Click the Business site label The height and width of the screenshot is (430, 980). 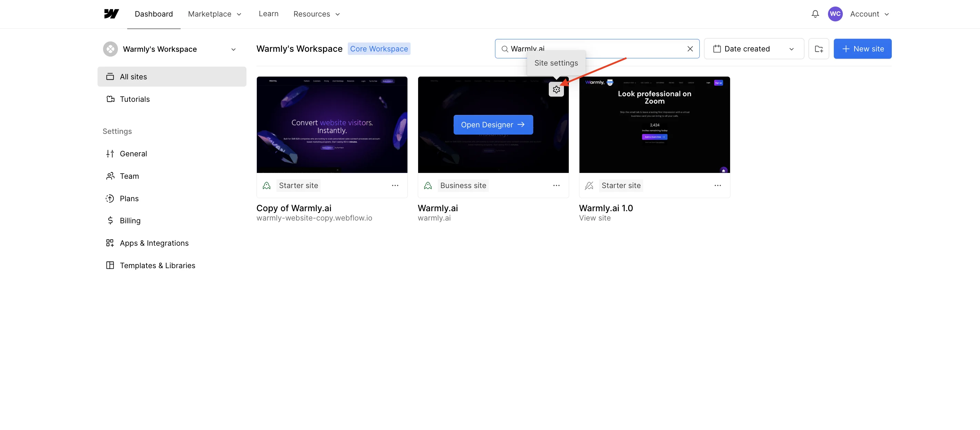(463, 185)
